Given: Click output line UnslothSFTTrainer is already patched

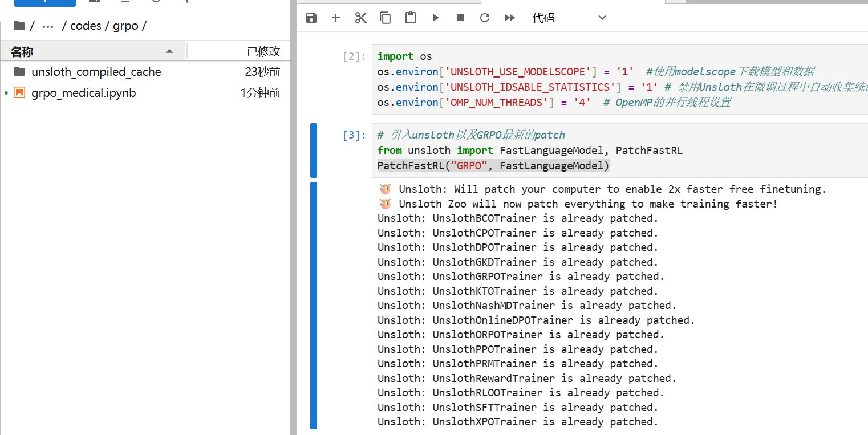Looking at the screenshot, I should coord(518,408).
